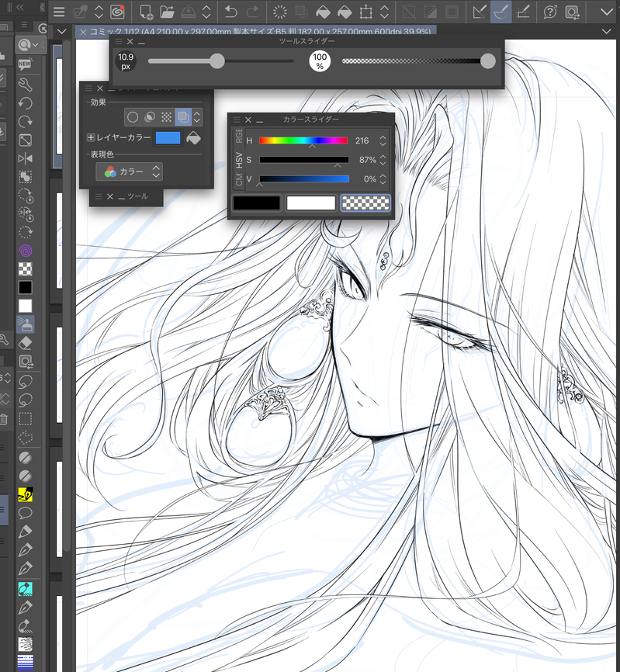Click the H hue slider bar
The width and height of the screenshot is (620, 672).
point(303,140)
